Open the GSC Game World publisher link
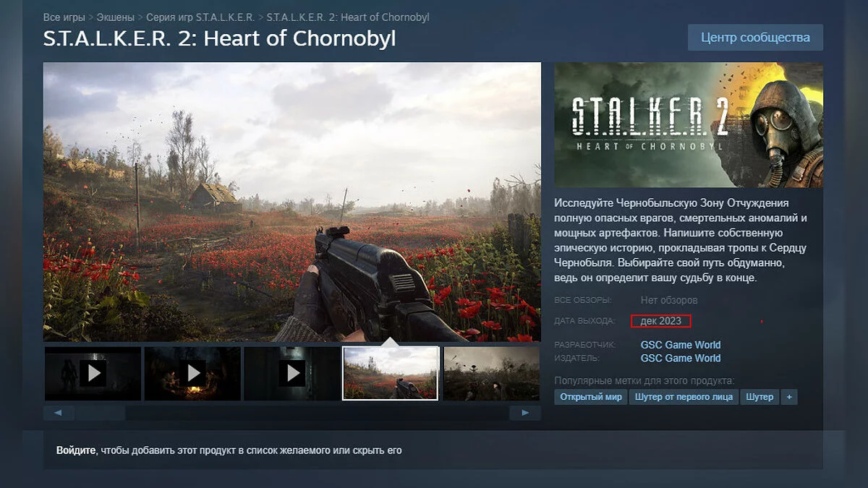The image size is (868, 488). coord(681,358)
